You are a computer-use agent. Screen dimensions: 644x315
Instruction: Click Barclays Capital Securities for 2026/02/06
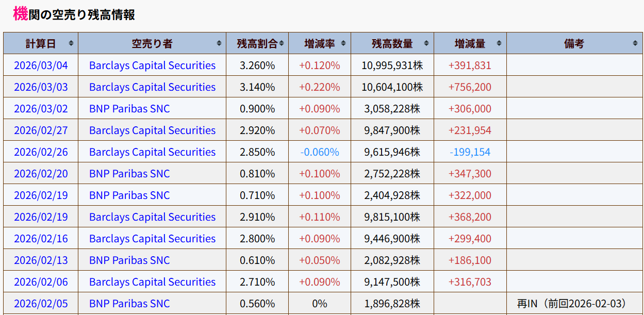click(x=152, y=282)
